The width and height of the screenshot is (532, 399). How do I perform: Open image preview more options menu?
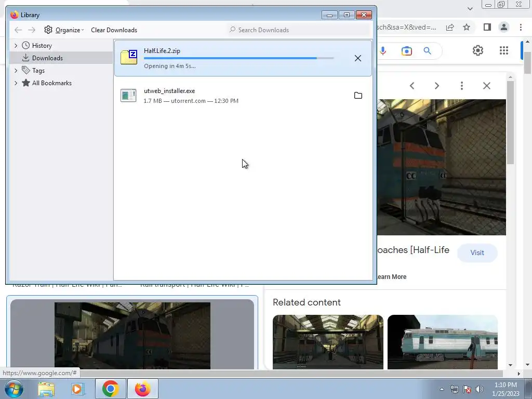coord(462,86)
